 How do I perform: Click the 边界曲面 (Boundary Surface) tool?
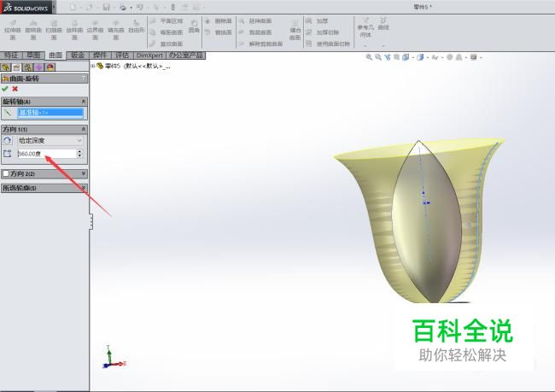tap(95, 30)
